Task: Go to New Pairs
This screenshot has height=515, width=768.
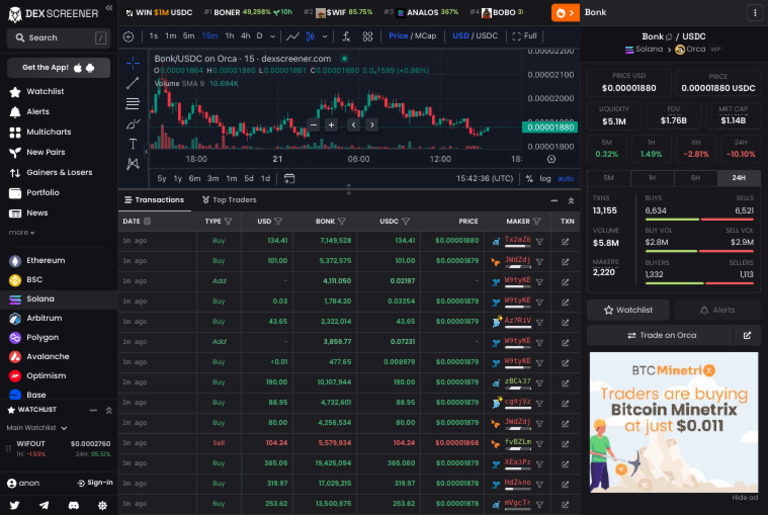Action: [37, 152]
